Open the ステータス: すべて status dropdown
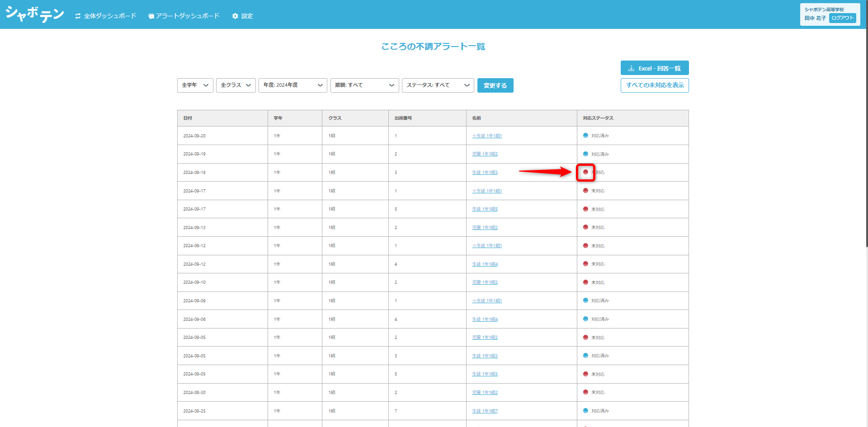 438,85
